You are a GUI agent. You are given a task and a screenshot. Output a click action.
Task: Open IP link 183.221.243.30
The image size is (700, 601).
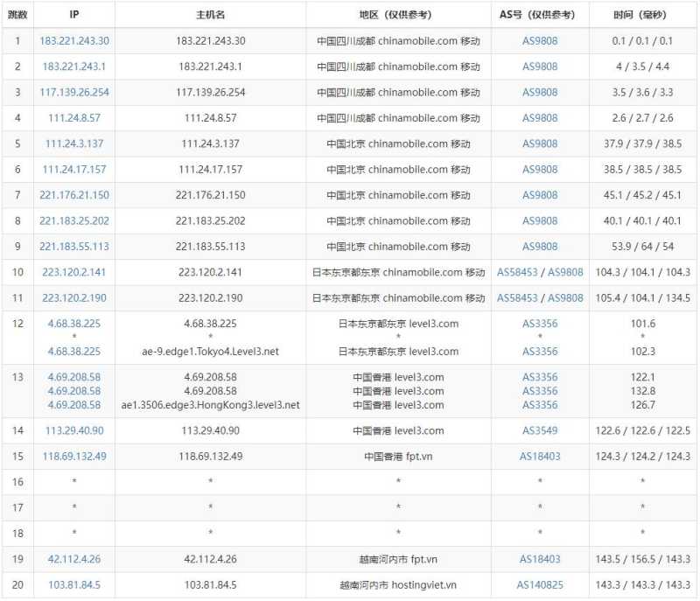click(74, 41)
